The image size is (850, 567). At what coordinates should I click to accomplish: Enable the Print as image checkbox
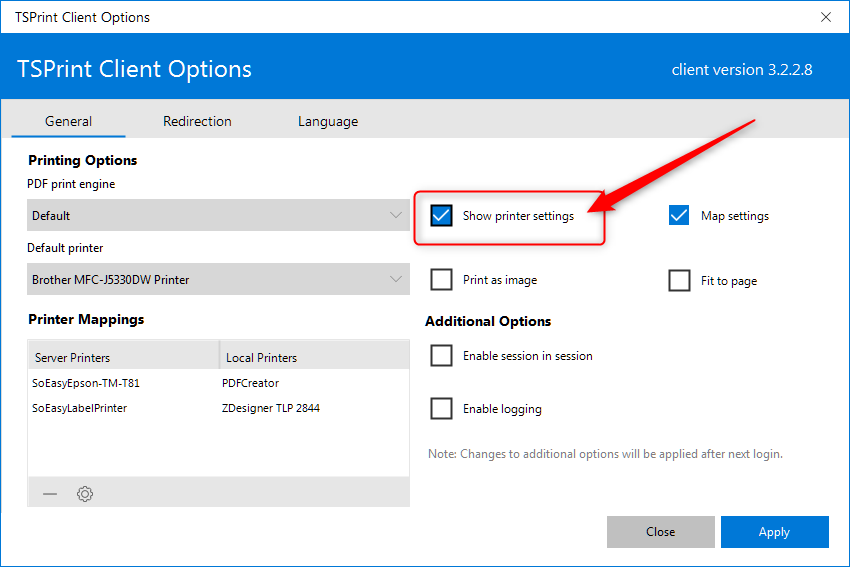point(441,280)
